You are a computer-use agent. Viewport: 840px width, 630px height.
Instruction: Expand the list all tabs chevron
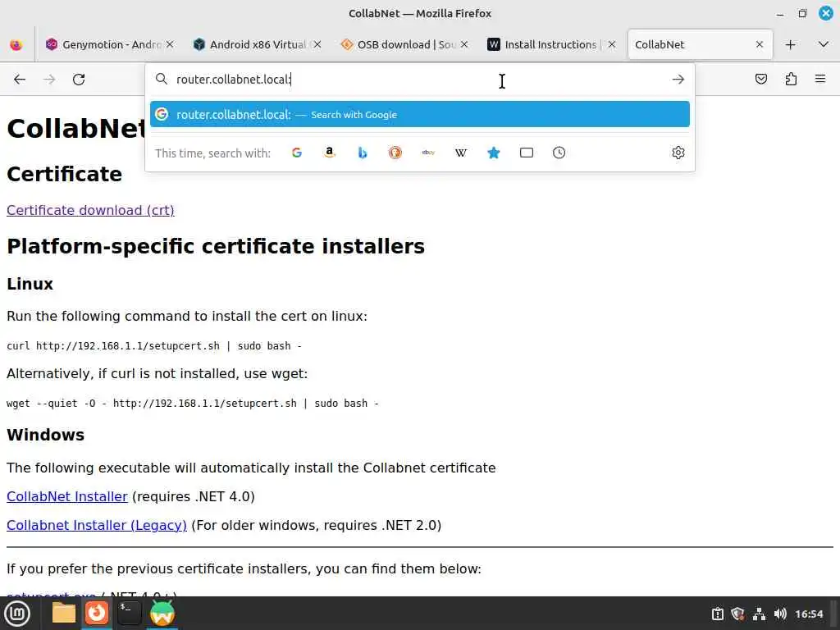(824, 44)
